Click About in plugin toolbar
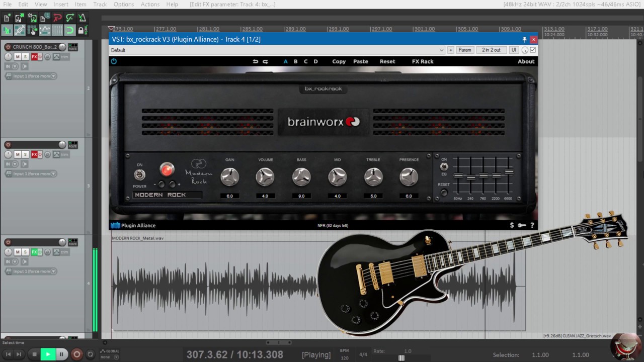This screenshot has width=644, height=362. [526, 61]
